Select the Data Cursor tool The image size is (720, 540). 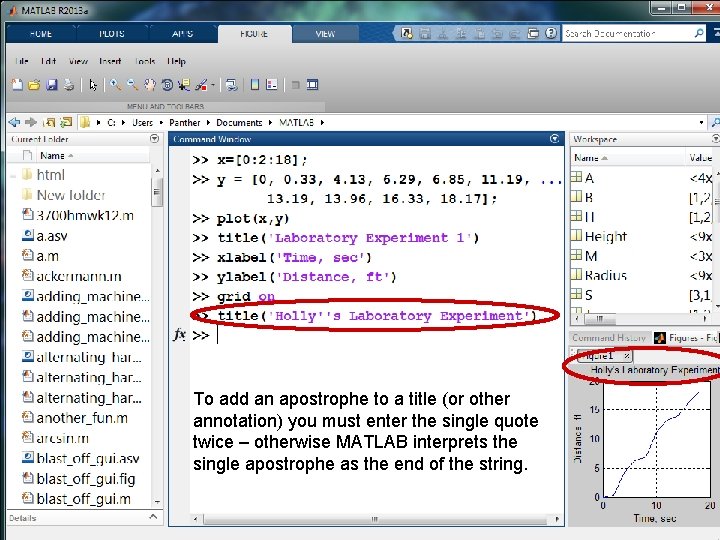tap(185, 85)
